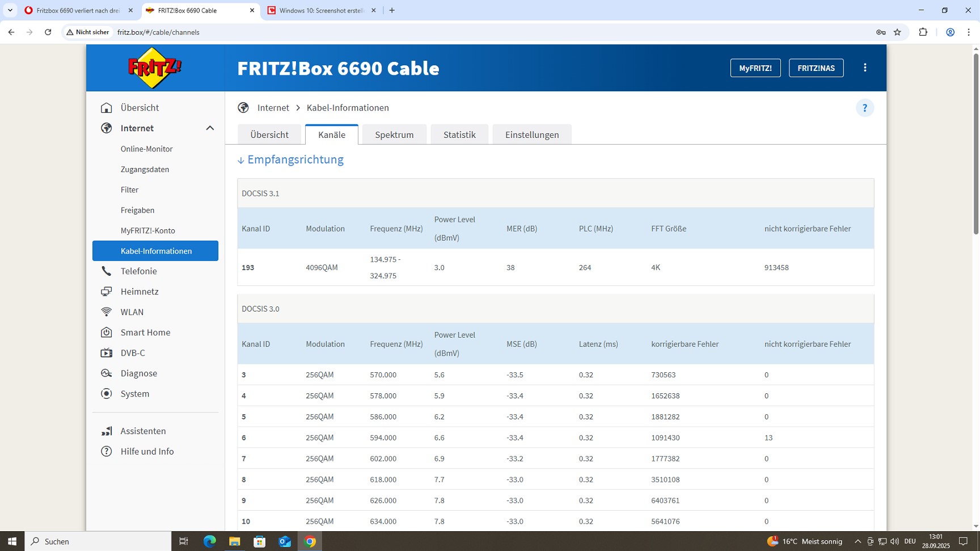Open Freigaben in sidebar
The width and height of the screenshot is (980, 551).
point(137,210)
